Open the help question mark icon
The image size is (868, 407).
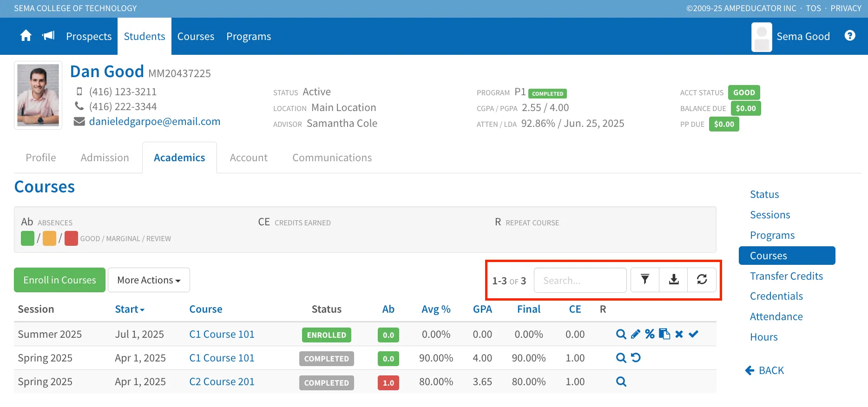coord(850,36)
